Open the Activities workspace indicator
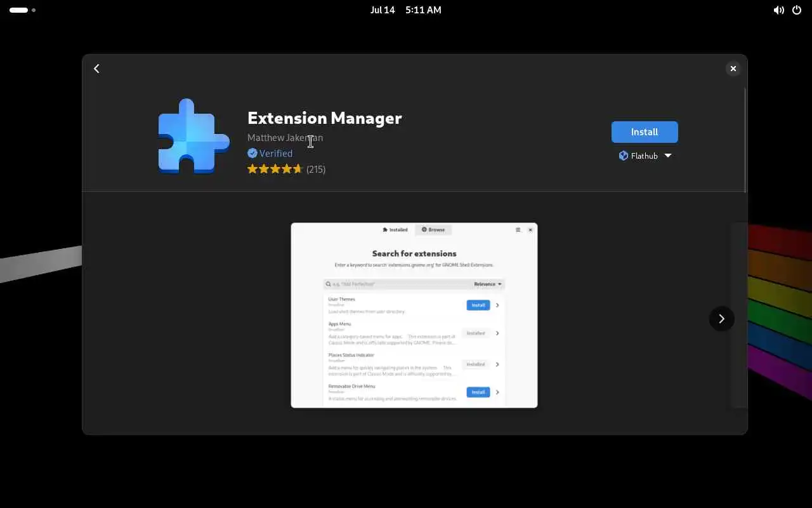 pos(22,10)
